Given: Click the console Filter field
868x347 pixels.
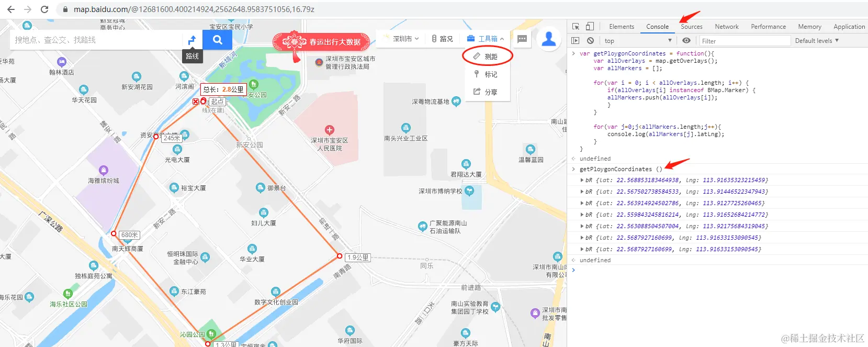Looking at the screenshot, I should [x=745, y=41].
